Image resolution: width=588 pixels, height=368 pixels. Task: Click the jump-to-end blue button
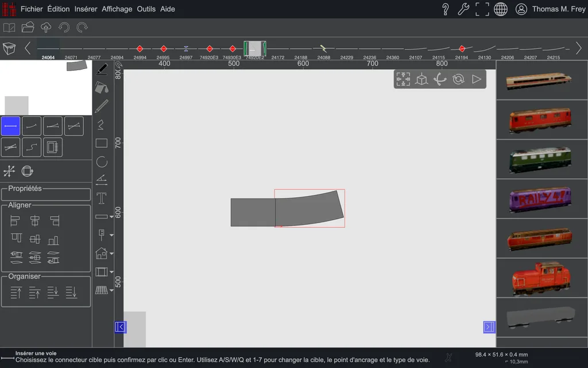pyautogui.click(x=489, y=327)
